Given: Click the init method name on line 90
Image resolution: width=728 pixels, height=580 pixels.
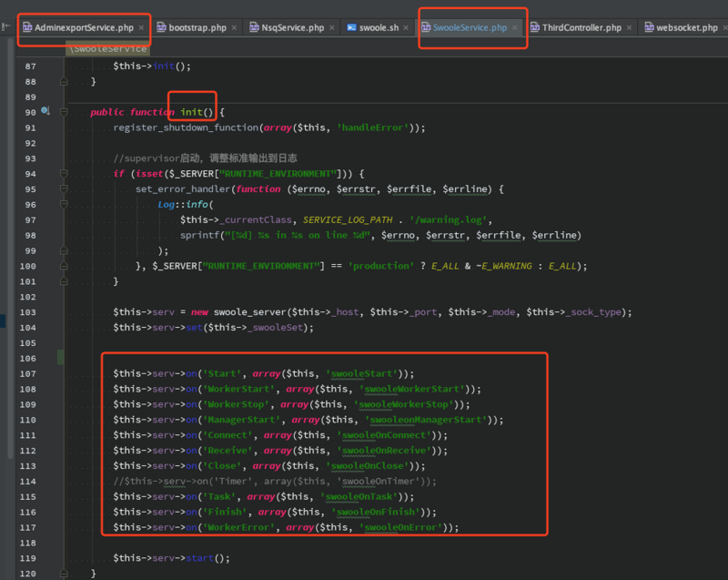Looking at the screenshot, I should 191,112.
